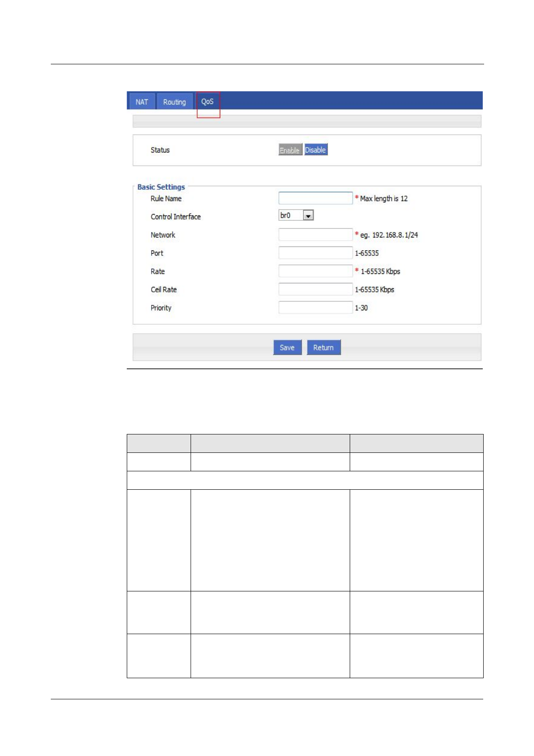Click the Port '1-65535' range hint

[x=367, y=253]
